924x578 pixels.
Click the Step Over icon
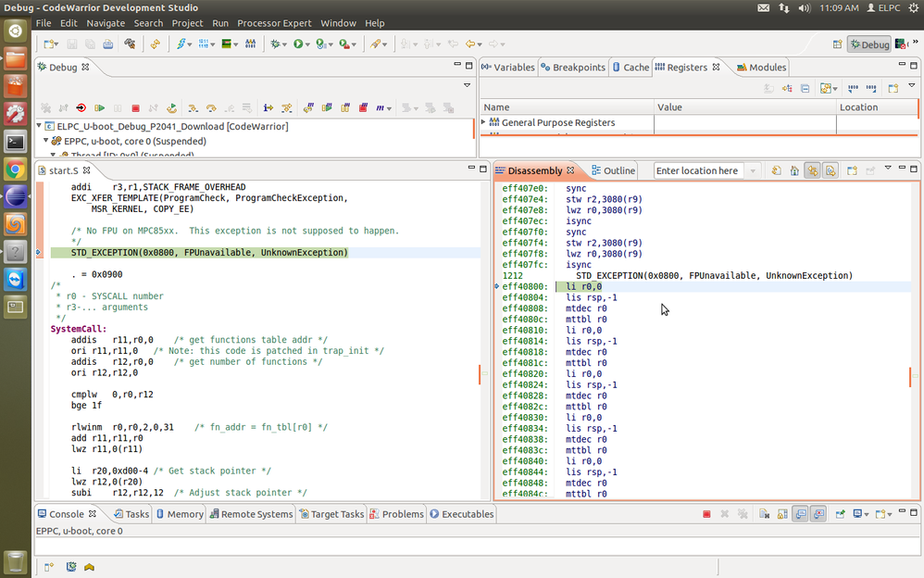211,108
